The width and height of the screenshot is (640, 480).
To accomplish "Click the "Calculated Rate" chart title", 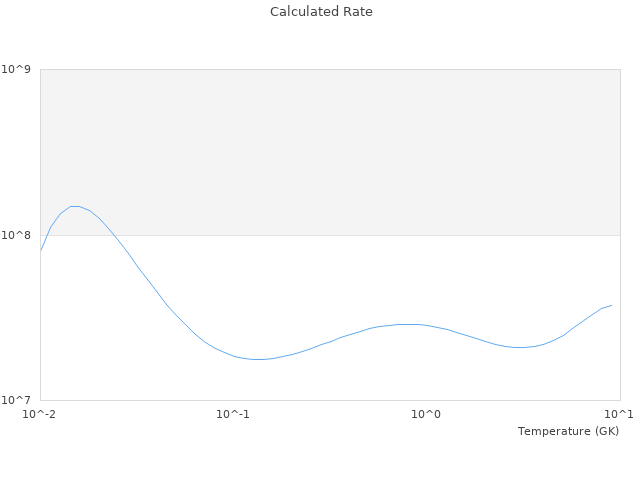I will [320, 12].
